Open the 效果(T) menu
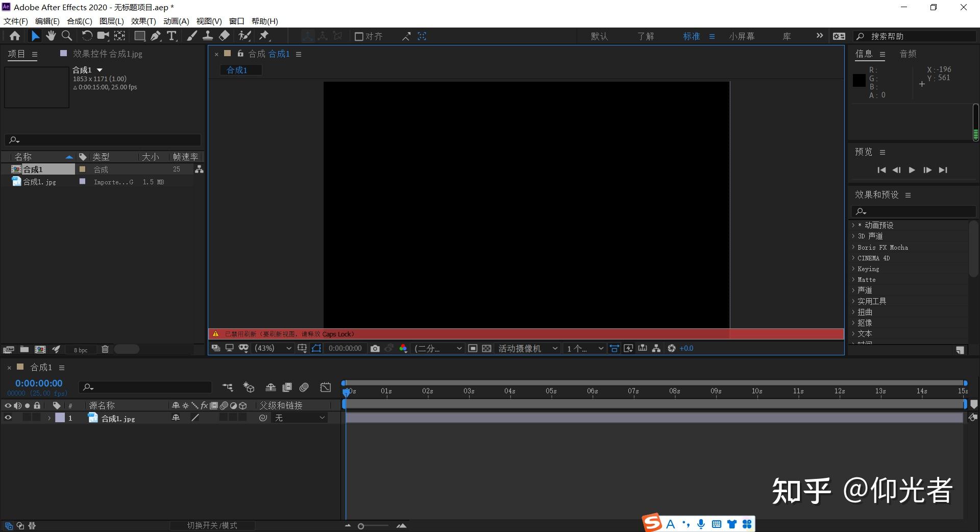Viewport: 980px width, 532px height. tap(143, 21)
